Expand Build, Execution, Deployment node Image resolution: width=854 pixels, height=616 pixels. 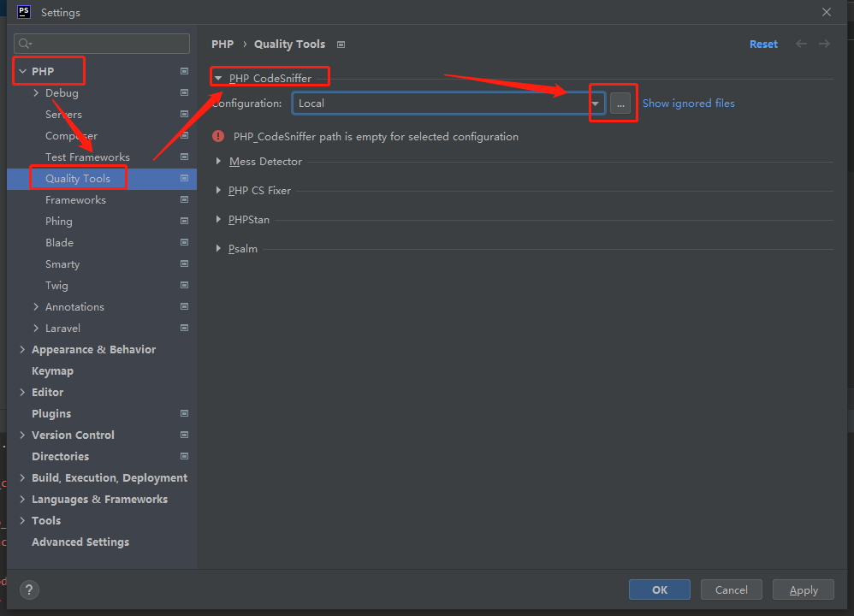(22, 477)
